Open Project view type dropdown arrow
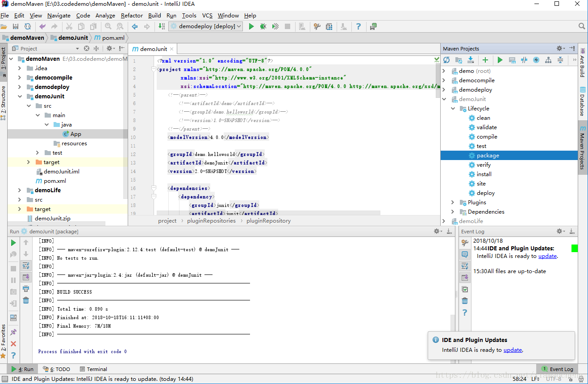 (77, 49)
